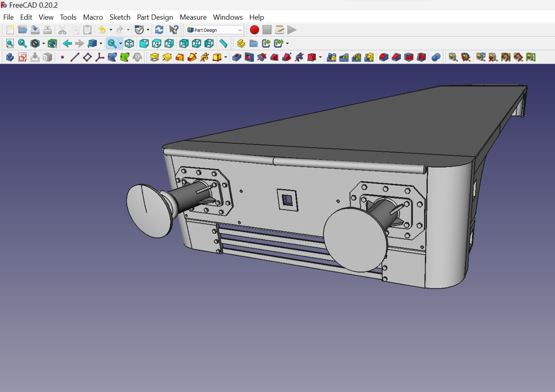Click the Pocket tool icon
This screenshot has width=555, height=392.
(x=237, y=57)
